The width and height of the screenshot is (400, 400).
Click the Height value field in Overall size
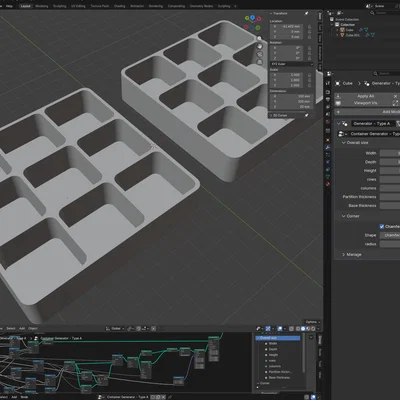click(x=390, y=171)
